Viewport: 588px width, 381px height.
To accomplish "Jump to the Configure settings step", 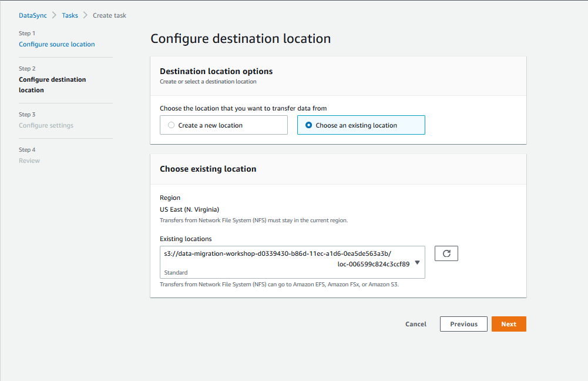I will (46, 125).
